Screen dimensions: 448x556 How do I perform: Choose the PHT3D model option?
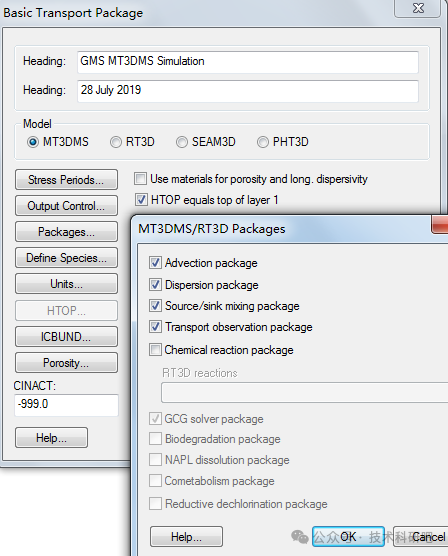pos(262,142)
